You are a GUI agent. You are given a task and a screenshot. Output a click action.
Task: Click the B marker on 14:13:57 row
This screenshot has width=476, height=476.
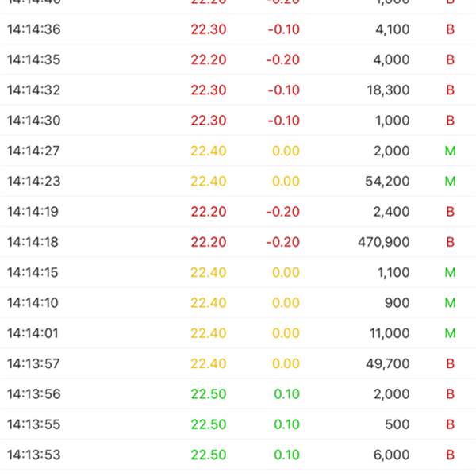click(450, 364)
